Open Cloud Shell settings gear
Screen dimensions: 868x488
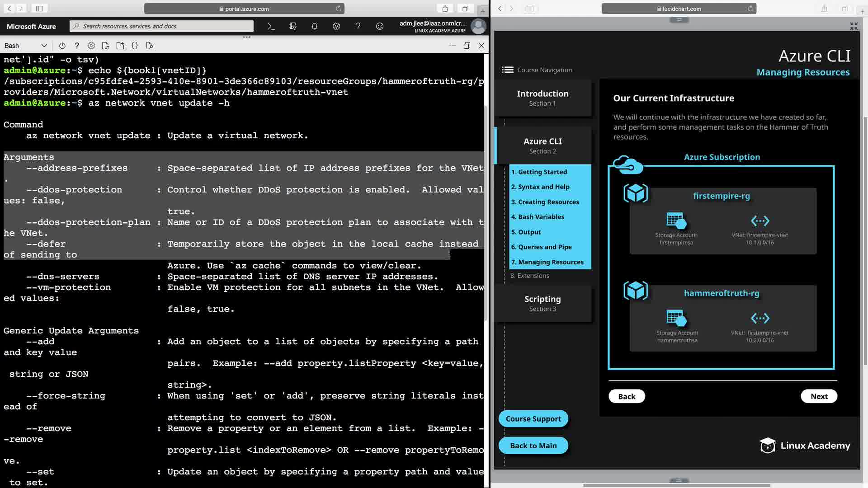(91, 46)
